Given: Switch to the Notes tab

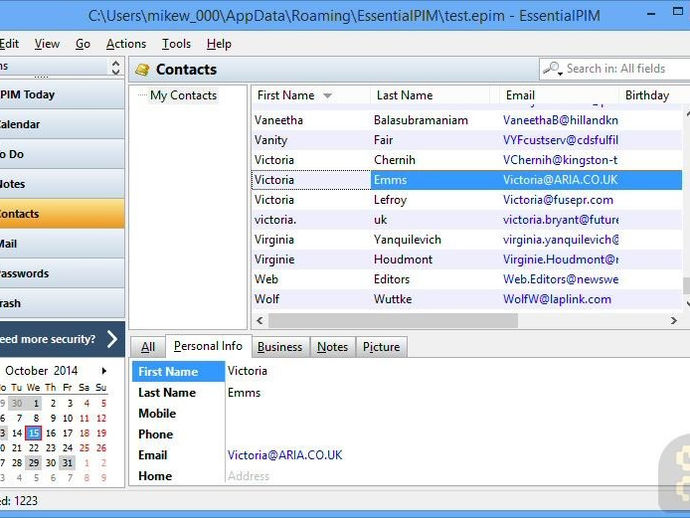Looking at the screenshot, I should 332,347.
